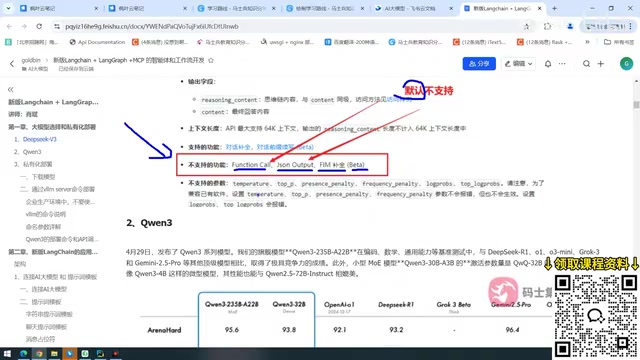Jump to 消息占位符 outline entry
The width and height of the screenshot is (640, 360).
[x=40, y=339]
